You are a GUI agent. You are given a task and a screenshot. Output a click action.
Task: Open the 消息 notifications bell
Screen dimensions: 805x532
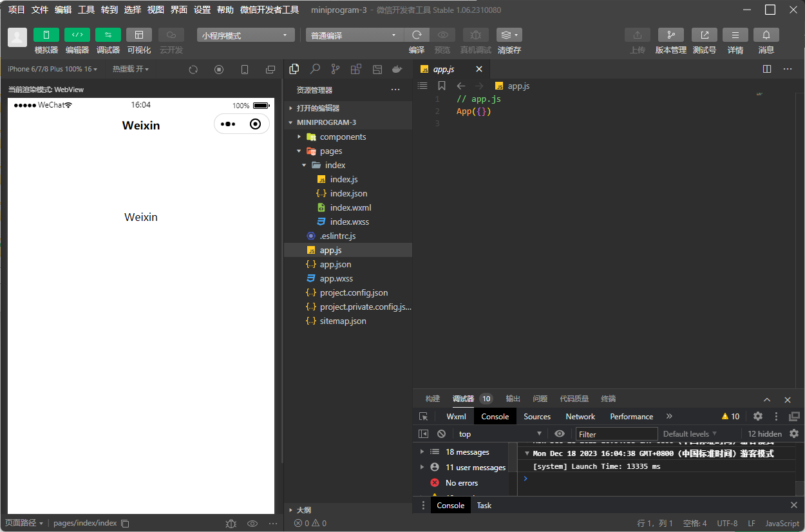[x=766, y=35]
